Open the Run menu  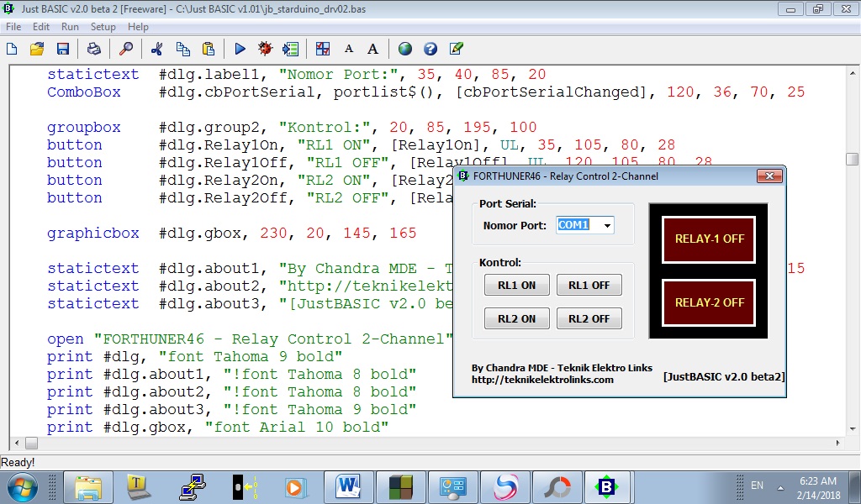tap(70, 26)
